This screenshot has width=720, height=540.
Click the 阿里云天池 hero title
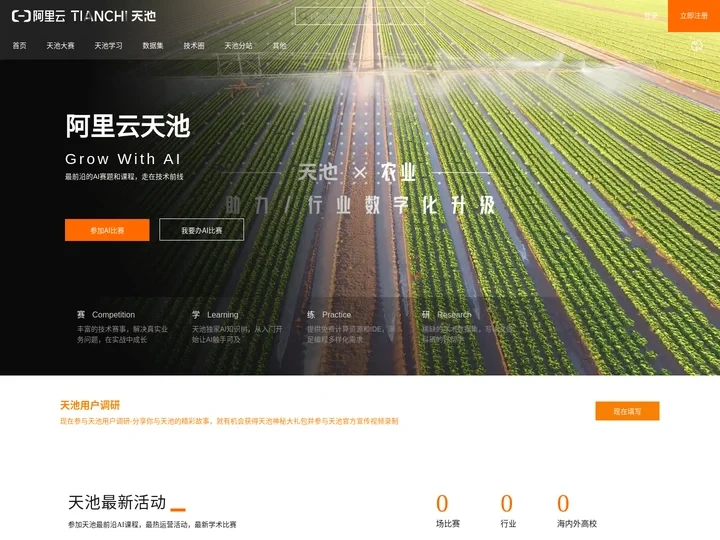tap(128, 126)
